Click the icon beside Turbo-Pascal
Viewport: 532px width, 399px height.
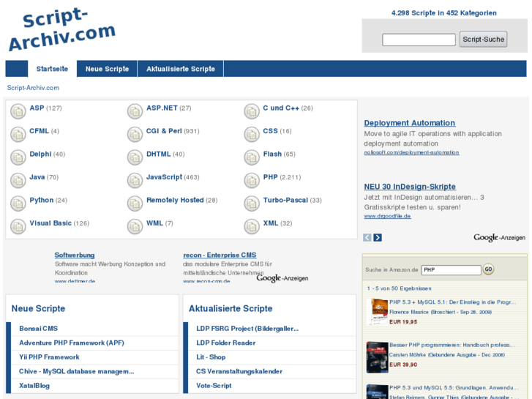[x=252, y=204]
